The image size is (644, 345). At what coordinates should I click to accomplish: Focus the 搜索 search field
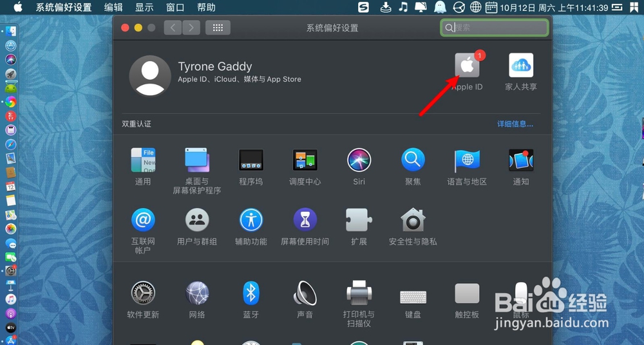click(x=495, y=28)
